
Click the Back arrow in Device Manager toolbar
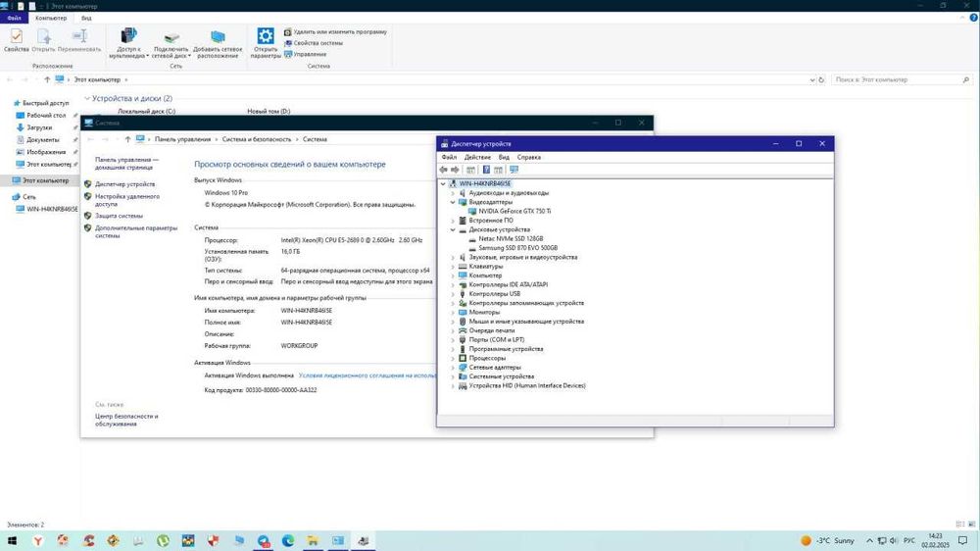pos(443,170)
